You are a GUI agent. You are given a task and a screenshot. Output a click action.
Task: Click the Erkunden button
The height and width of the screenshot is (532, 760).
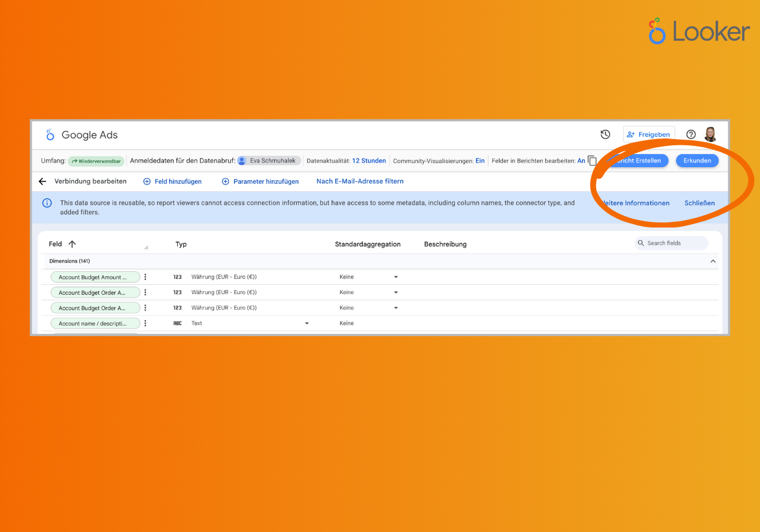pyautogui.click(x=697, y=161)
